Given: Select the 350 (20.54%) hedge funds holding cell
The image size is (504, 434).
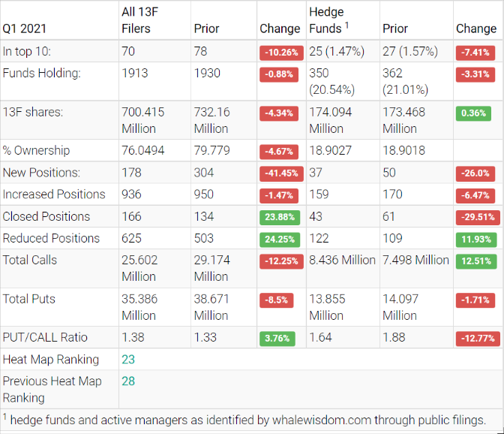Looking at the screenshot, I should pos(334,81).
